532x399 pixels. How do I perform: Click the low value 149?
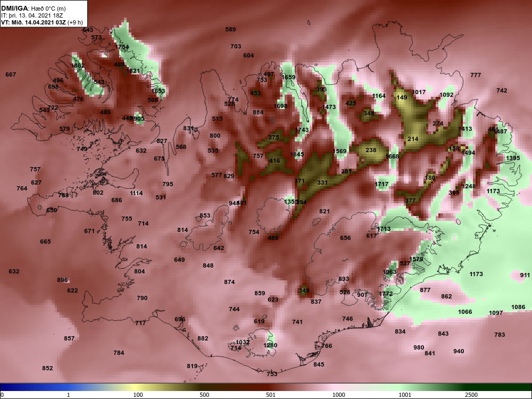(402, 98)
